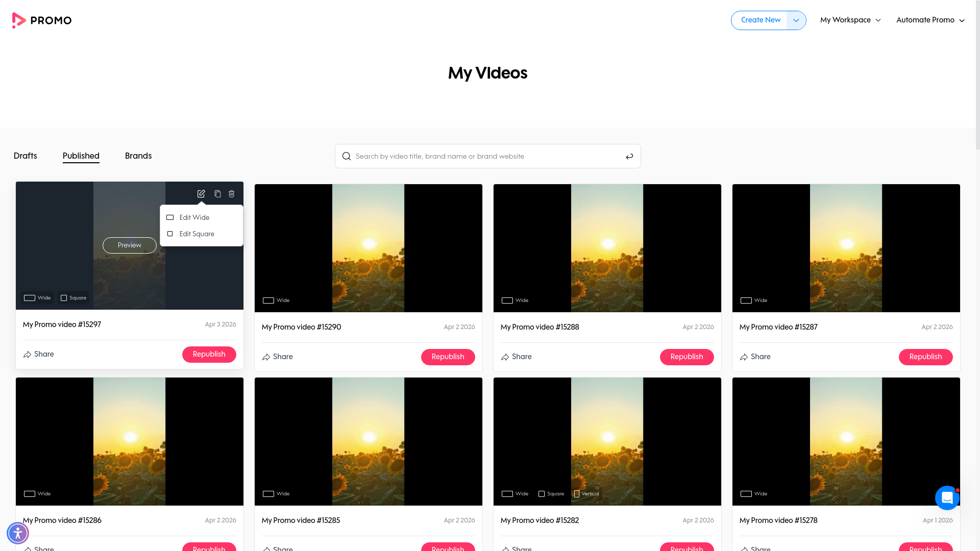Click the edit pencil icon on video #15297

click(x=201, y=194)
